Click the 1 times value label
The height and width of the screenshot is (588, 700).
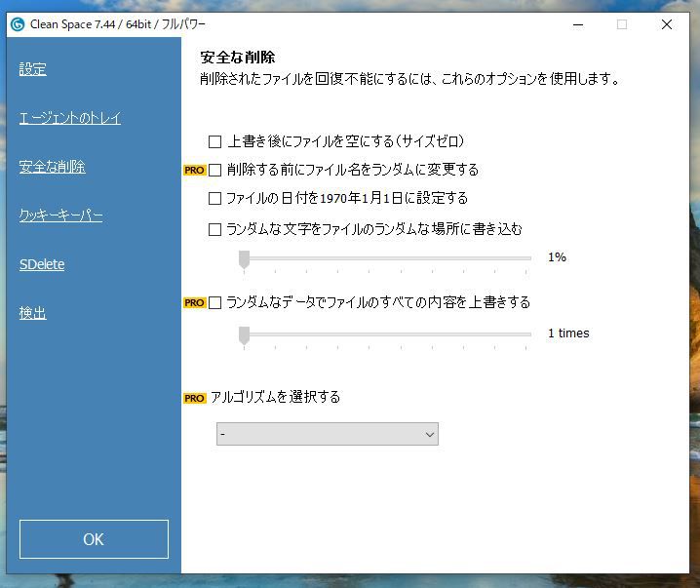coord(568,333)
